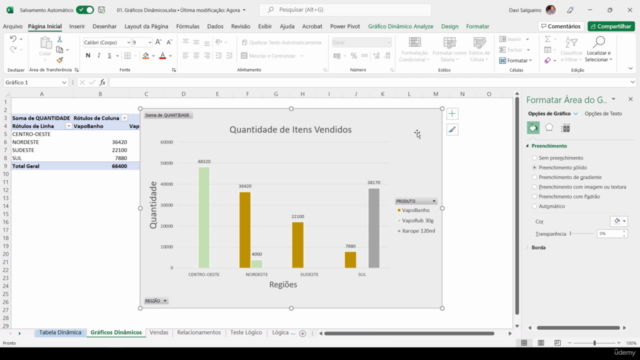640x360 pixels.
Task: Select Preenchimento sólido radio option
Action: [x=534, y=167]
